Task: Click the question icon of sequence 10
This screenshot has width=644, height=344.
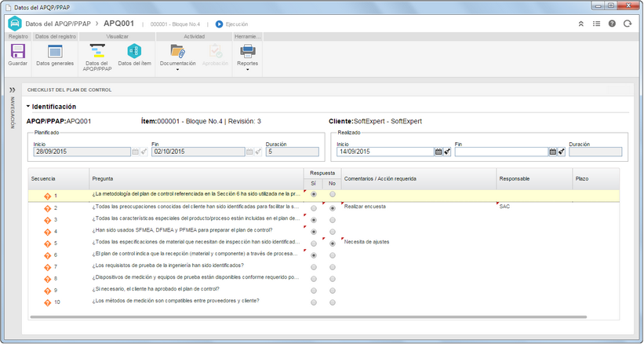Action: (47, 302)
